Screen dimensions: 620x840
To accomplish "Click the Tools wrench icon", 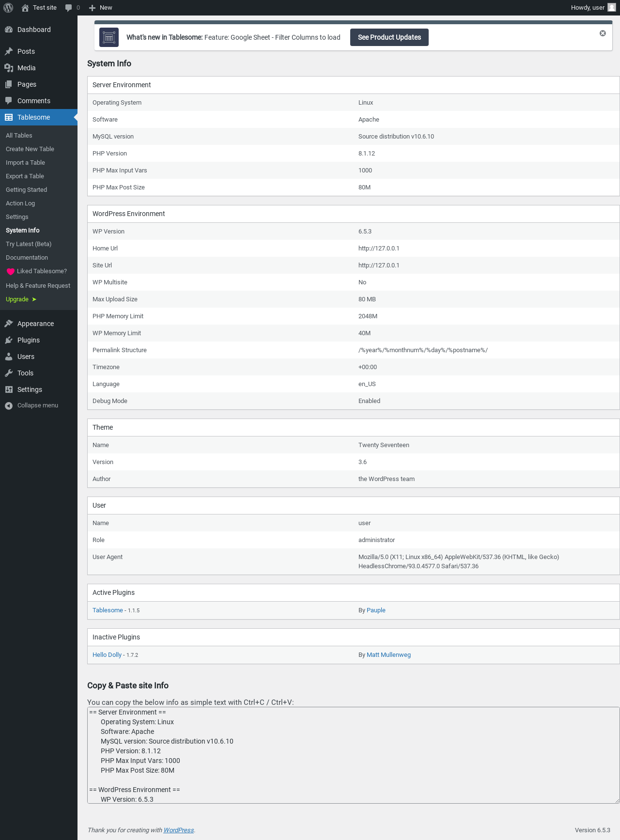I will [9, 373].
